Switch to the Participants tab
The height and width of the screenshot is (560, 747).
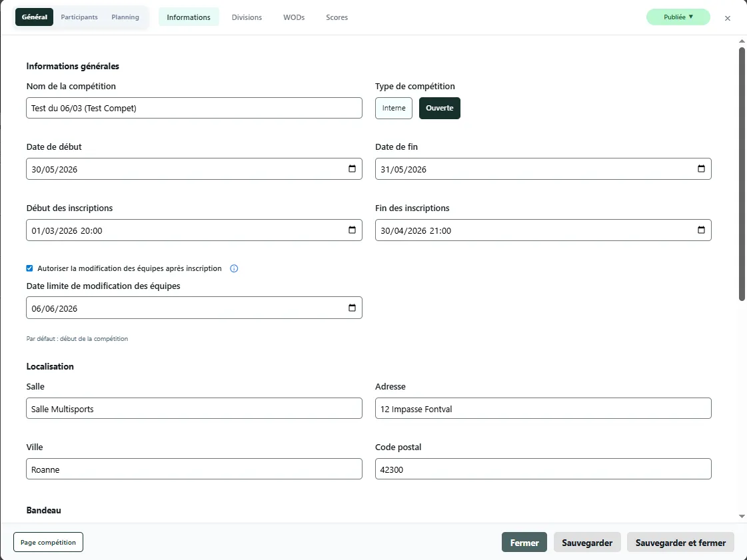click(79, 17)
